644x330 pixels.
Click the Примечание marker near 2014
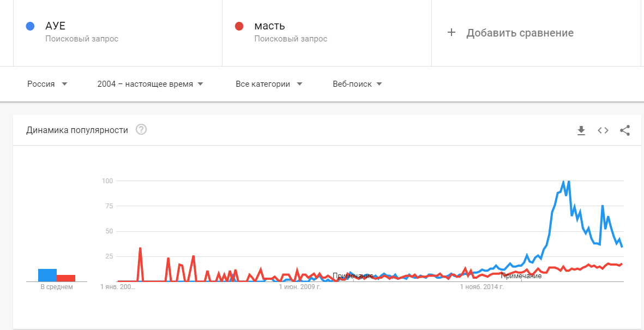521,276
